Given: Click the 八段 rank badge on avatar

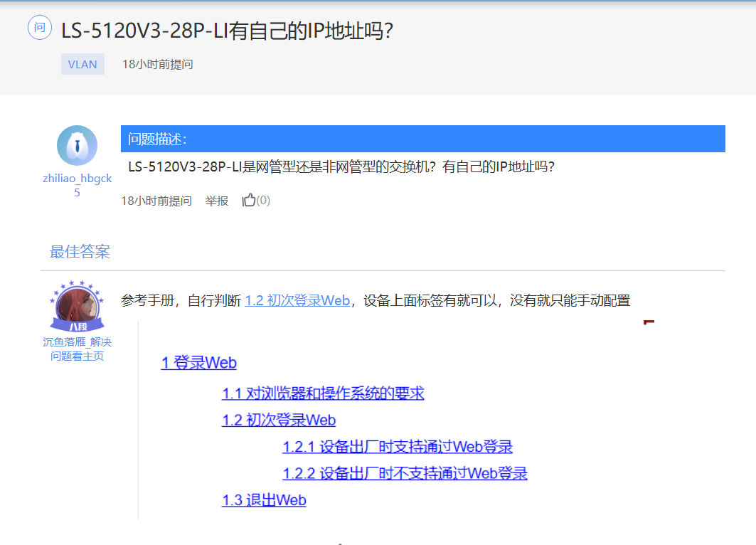Looking at the screenshot, I should tap(78, 327).
